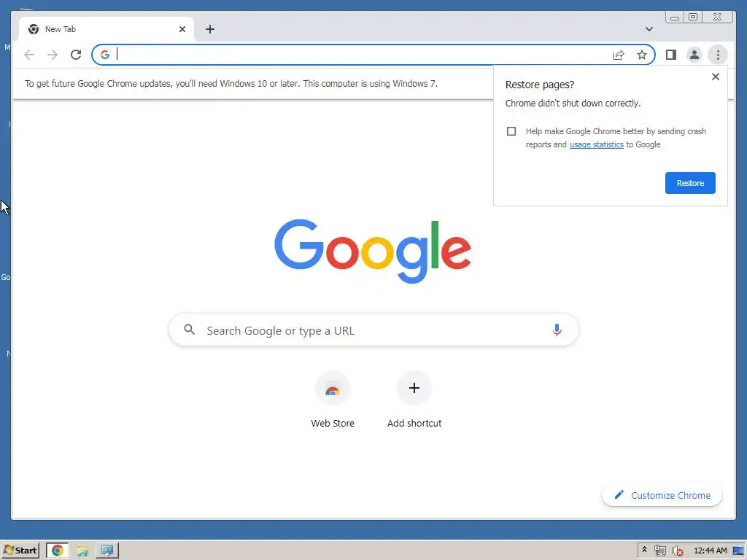Click the muted volume tray icon
The height and width of the screenshot is (560, 747).
tap(677, 551)
